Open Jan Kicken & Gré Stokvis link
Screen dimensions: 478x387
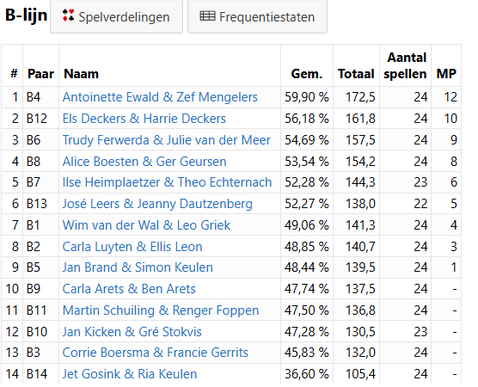tap(132, 332)
